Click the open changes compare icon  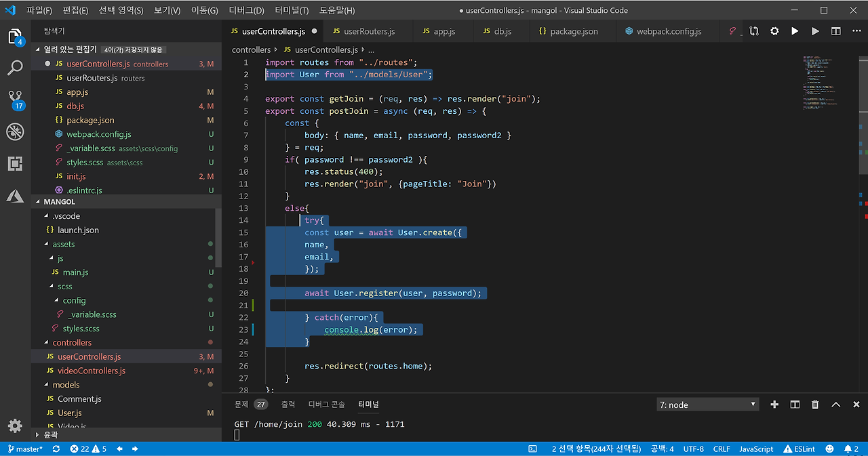[x=754, y=31]
